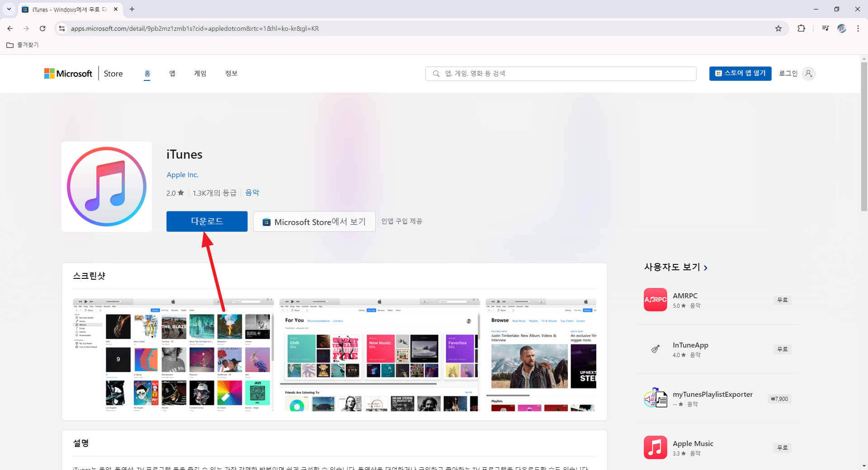The width and height of the screenshot is (868, 470).
Task: Select the 앱 navigation tab
Action: [172, 74]
